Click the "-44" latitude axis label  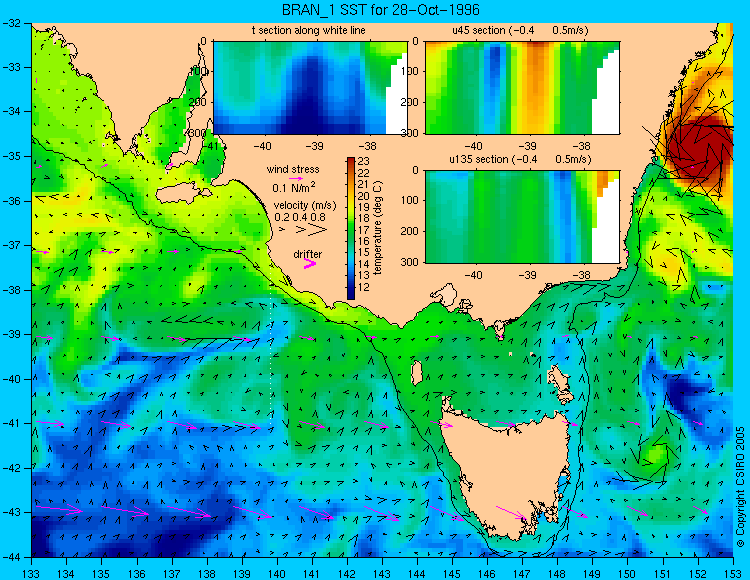point(11,557)
